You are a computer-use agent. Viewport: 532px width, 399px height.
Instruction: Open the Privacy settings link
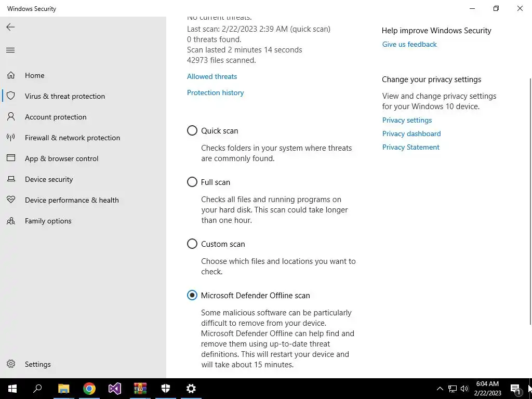coord(407,120)
